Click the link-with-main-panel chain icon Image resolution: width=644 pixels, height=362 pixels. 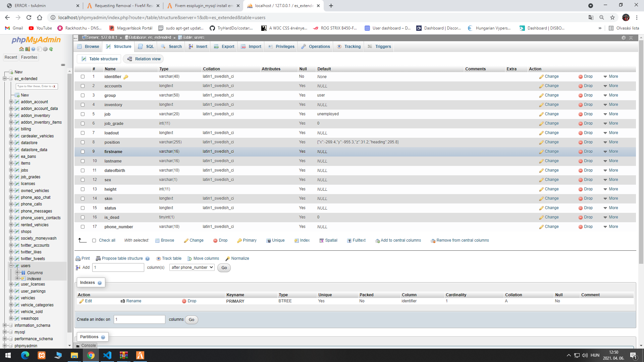63,65
